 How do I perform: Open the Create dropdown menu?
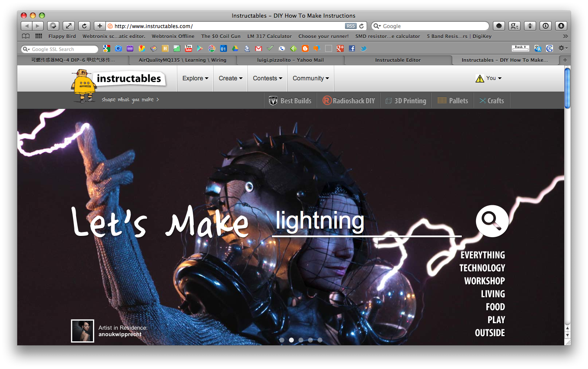tap(230, 78)
